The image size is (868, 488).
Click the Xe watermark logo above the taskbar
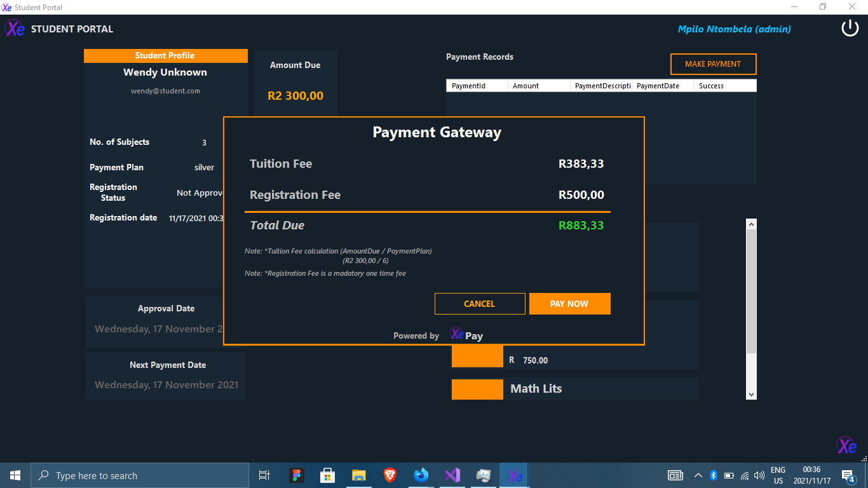coord(846,446)
